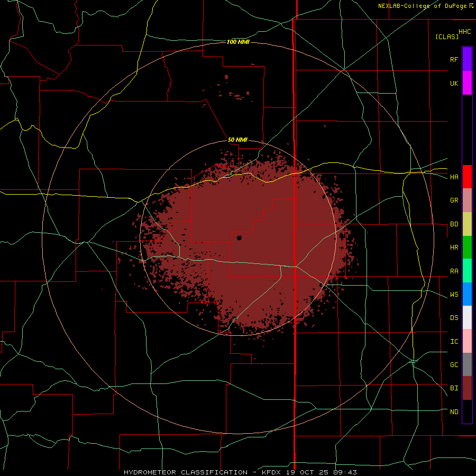Click the Hydrometeor Classification KFDX title text
The height and width of the screenshot is (476, 476).
pyautogui.click(x=240, y=472)
